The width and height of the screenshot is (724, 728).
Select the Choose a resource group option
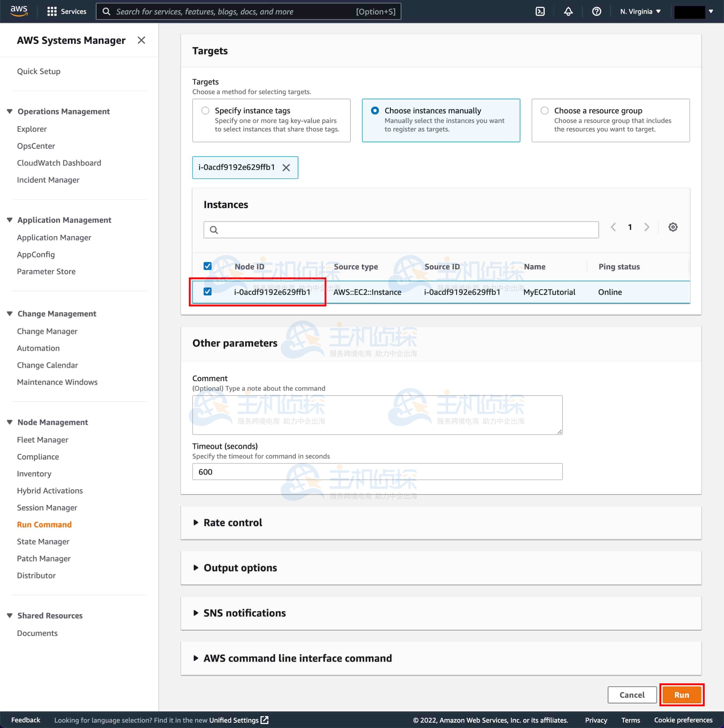click(544, 110)
